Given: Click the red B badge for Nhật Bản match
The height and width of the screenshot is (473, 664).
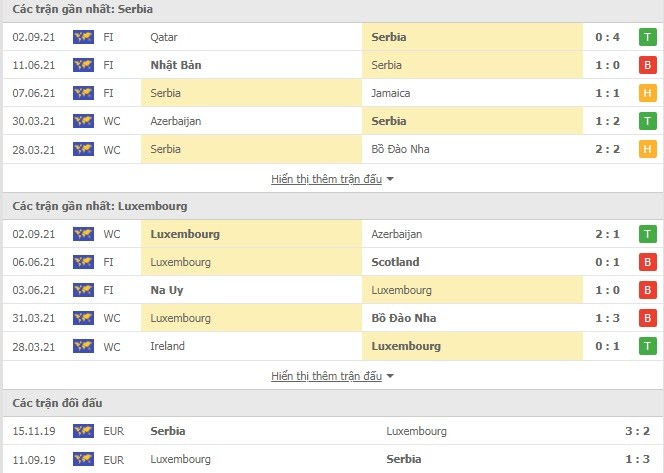Looking at the screenshot, I should (x=647, y=65).
